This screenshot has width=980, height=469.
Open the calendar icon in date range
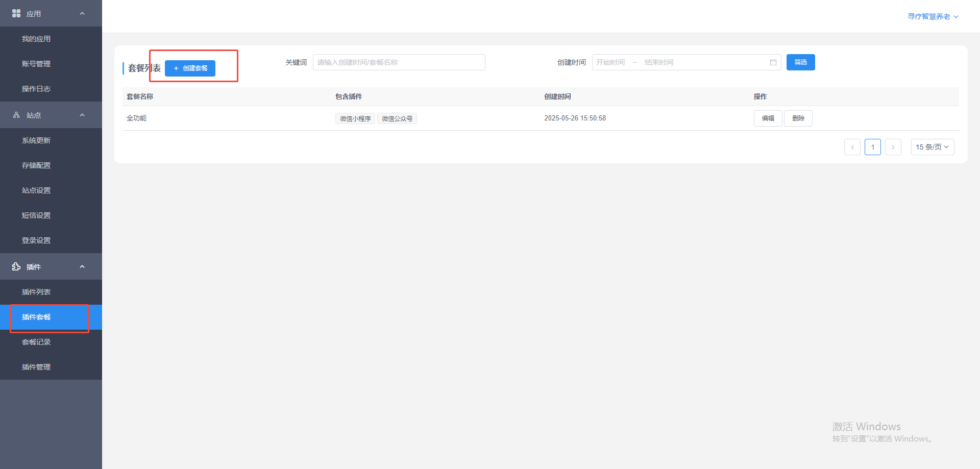click(773, 62)
